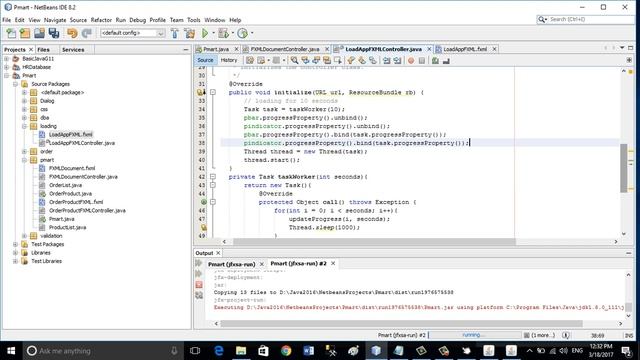The image size is (640, 360).
Task: Click the editor split-window icon below the tabs
Action: (x=629, y=60)
